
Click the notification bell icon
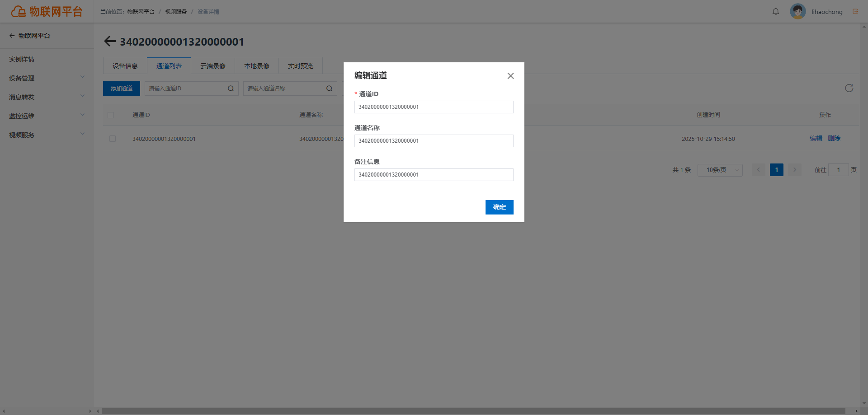pyautogui.click(x=776, y=12)
